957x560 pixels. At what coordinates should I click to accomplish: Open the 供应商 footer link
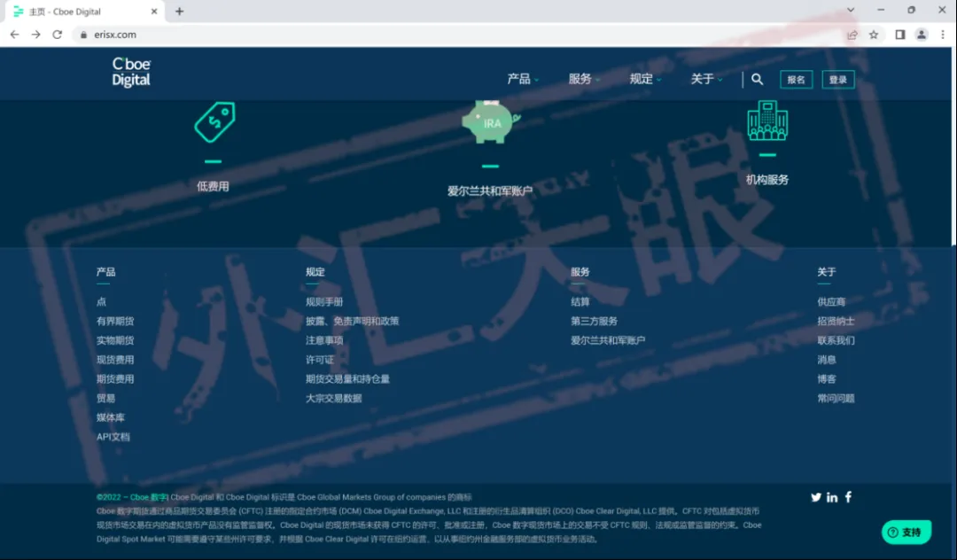[831, 302]
